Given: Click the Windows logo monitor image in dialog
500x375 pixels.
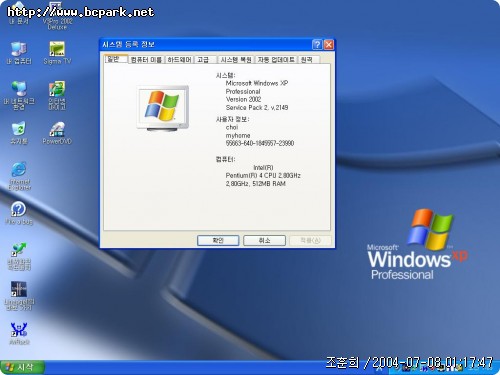Looking at the screenshot, I should coord(163,108).
